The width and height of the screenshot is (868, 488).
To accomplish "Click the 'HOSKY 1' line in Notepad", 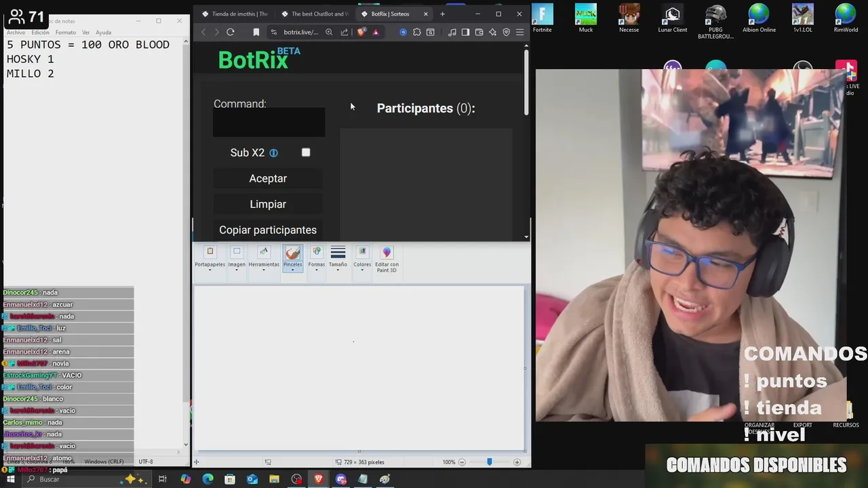I will point(30,59).
